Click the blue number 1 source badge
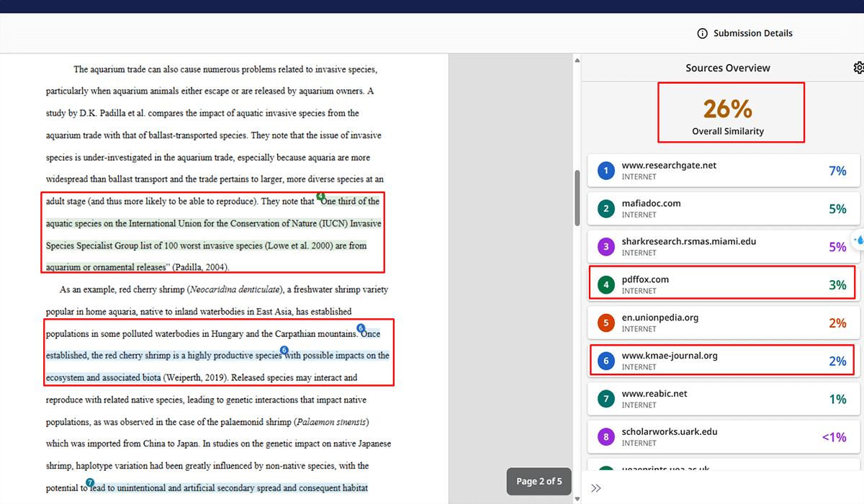Viewport: 864px width, 504px height. coord(606,171)
